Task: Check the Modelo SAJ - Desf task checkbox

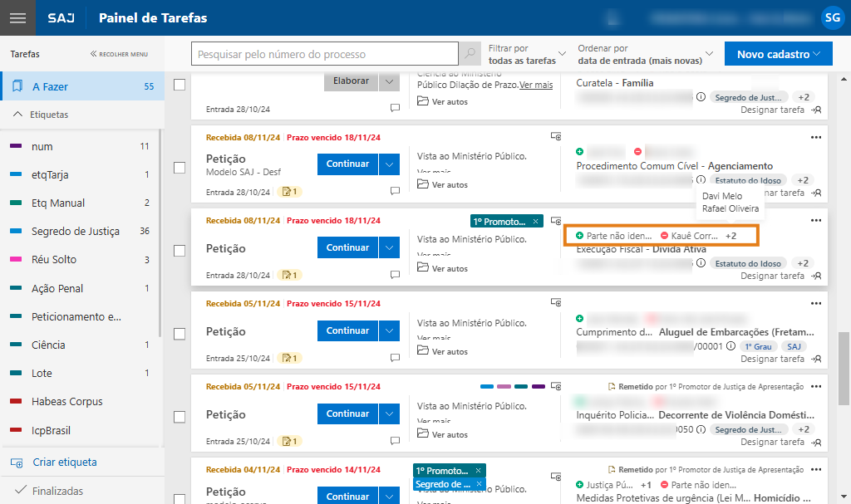Action: point(179,168)
